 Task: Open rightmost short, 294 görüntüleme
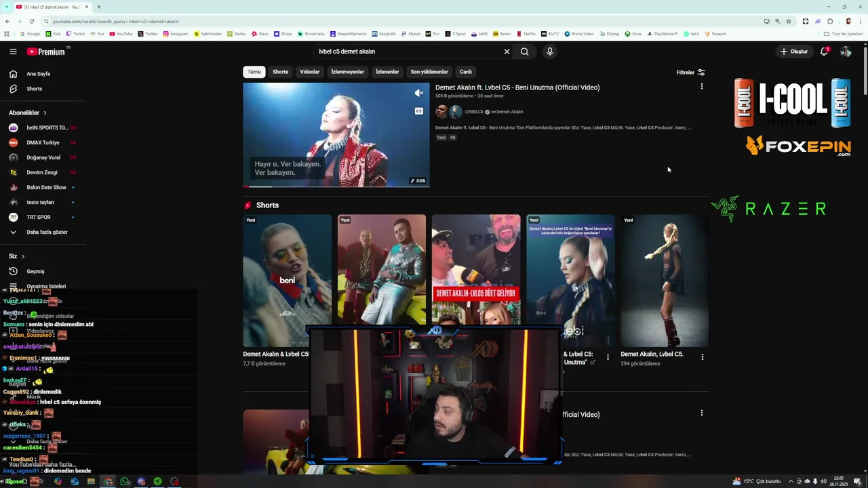[x=665, y=281]
